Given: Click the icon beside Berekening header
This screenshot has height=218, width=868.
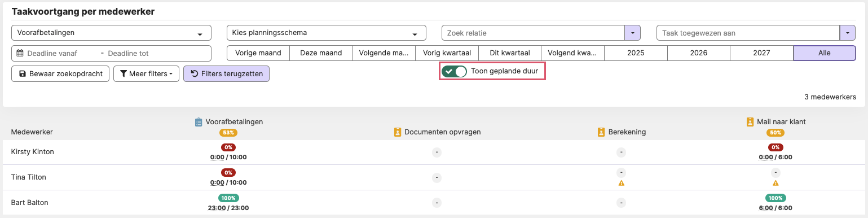Looking at the screenshot, I should pyautogui.click(x=601, y=132).
